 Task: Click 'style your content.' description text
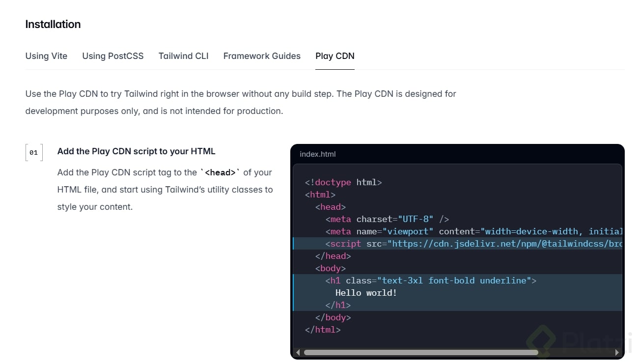point(95,207)
